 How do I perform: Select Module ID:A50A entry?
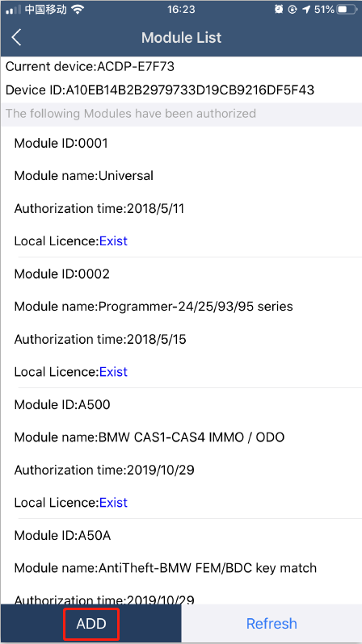[62, 536]
